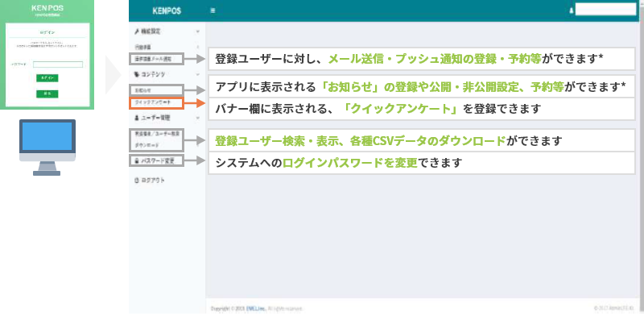Expand the ユーザー管理 user section

coord(167,118)
